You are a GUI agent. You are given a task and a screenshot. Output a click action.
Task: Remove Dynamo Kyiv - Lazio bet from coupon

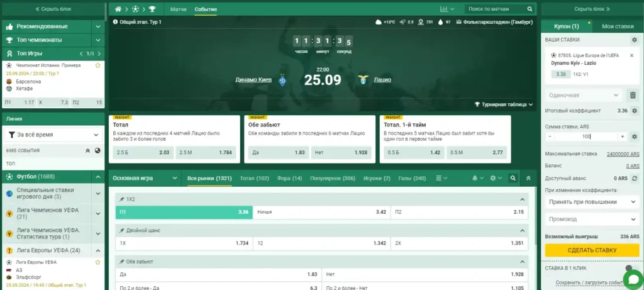[631, 55]
